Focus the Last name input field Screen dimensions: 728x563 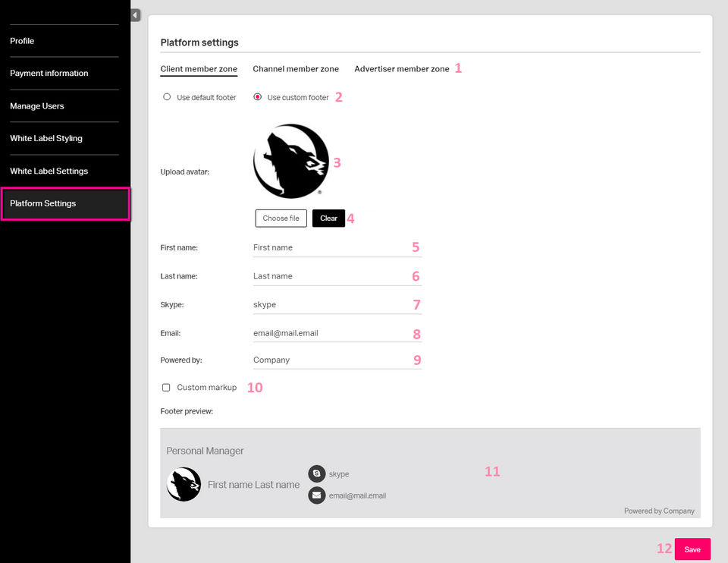[337, 276]
